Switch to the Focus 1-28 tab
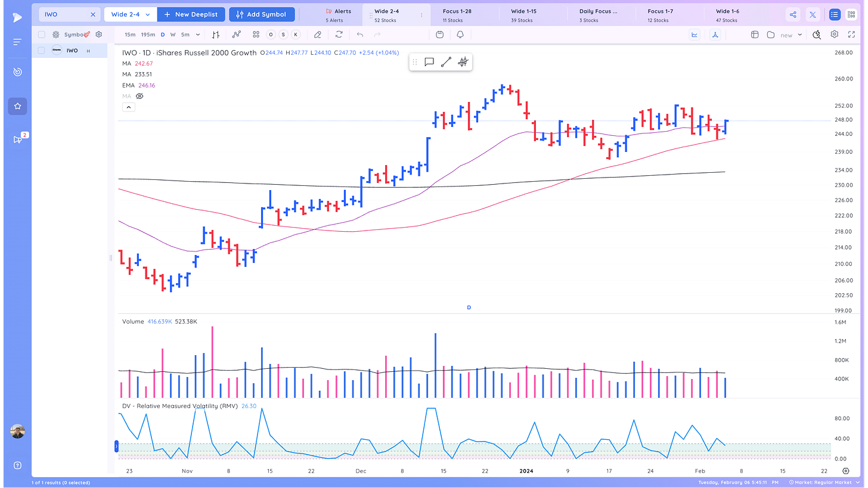868x488 pixels. click(x=457, y=15)
